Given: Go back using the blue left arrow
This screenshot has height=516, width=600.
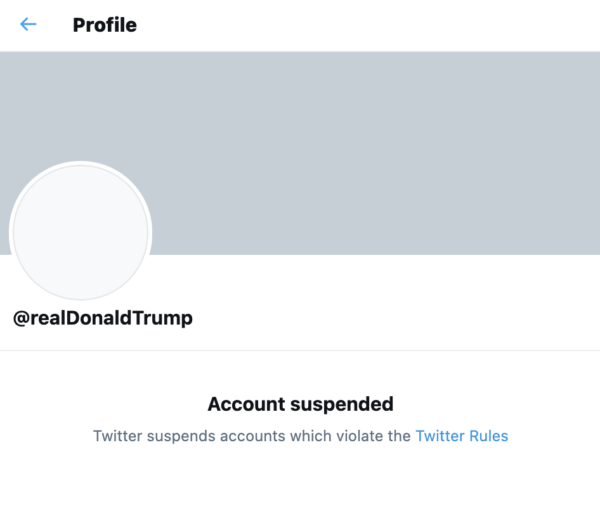Looking at the screenshot, I should 28,24.
